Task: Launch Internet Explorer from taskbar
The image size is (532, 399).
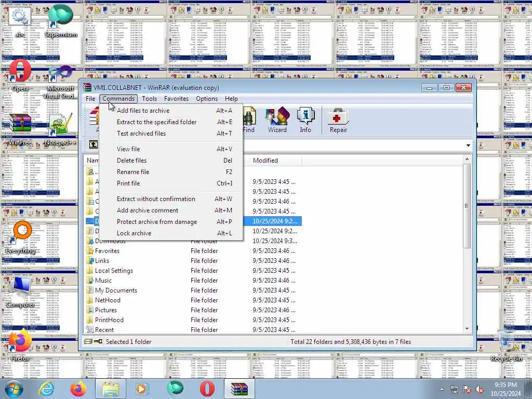Action: pos(46,389)
